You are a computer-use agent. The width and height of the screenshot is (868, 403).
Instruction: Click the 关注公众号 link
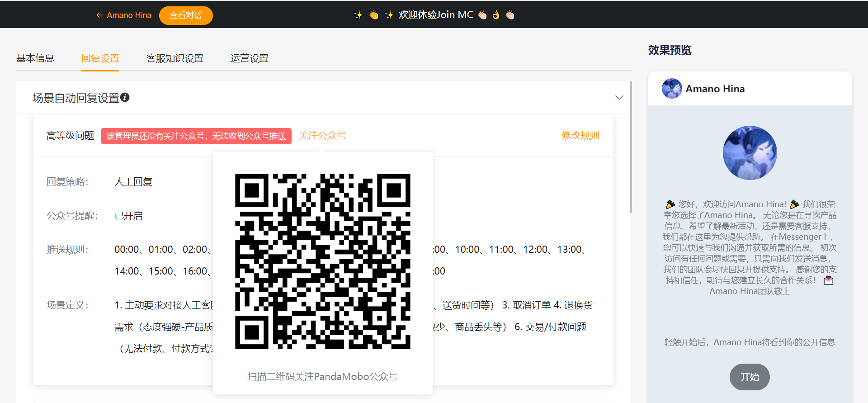tap(322, 136)
